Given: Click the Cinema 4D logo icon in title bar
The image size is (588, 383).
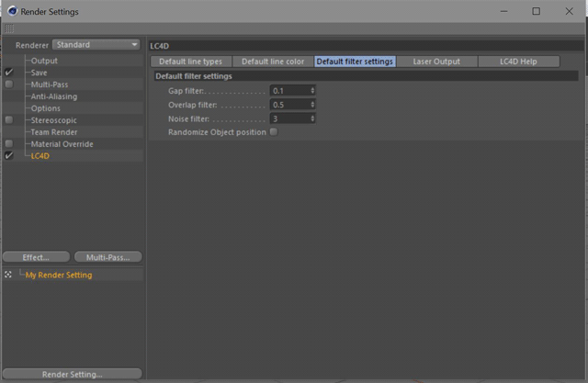Looking at the screenshot, I should 12,11.
